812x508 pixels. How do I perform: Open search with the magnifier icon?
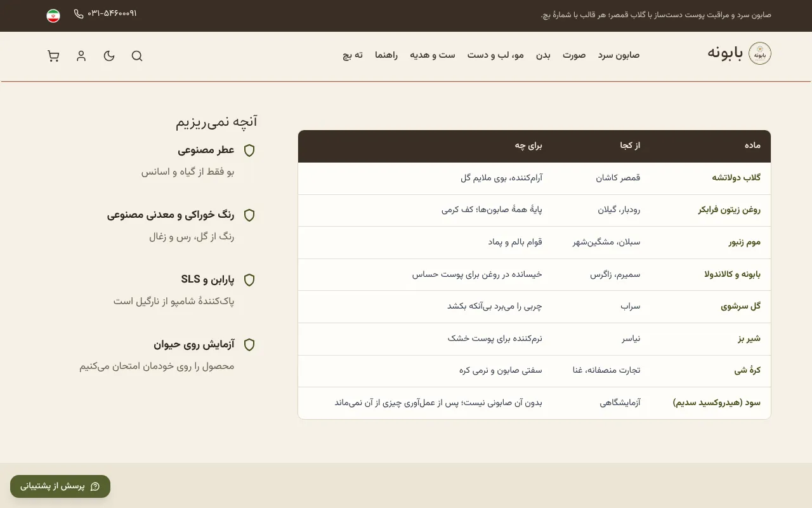tap(137, 56)
